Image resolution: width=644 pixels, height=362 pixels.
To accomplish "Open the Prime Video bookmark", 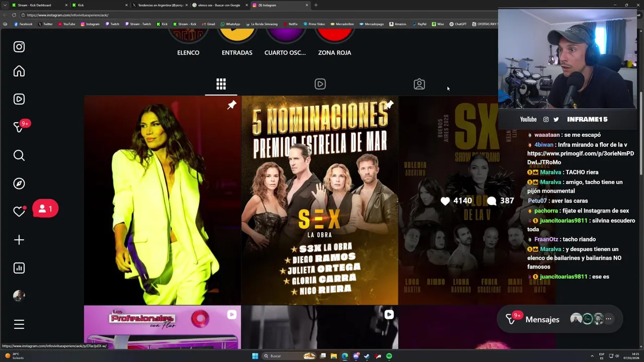I will (x=314, y=24).
